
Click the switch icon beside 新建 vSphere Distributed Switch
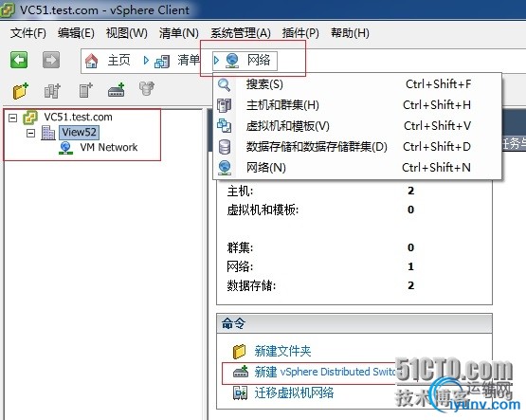pos(241,372)
